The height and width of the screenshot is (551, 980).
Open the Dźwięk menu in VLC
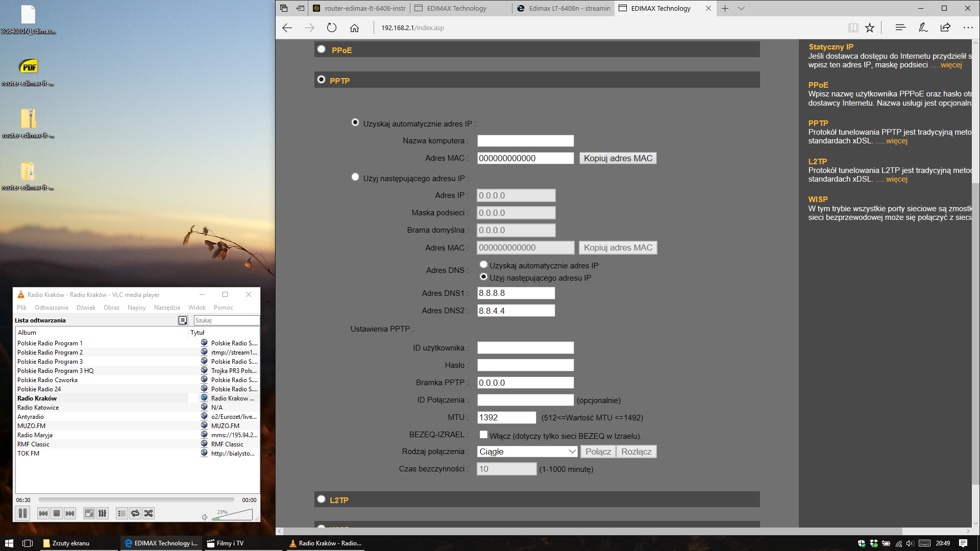(86, 308)
